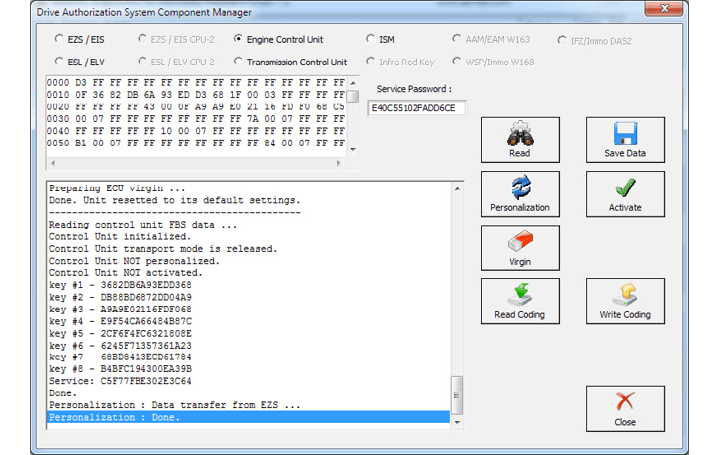Viewport: 719px width, 455px height.
Task: Click the Read Coding download icon
Action: point(520,296)
